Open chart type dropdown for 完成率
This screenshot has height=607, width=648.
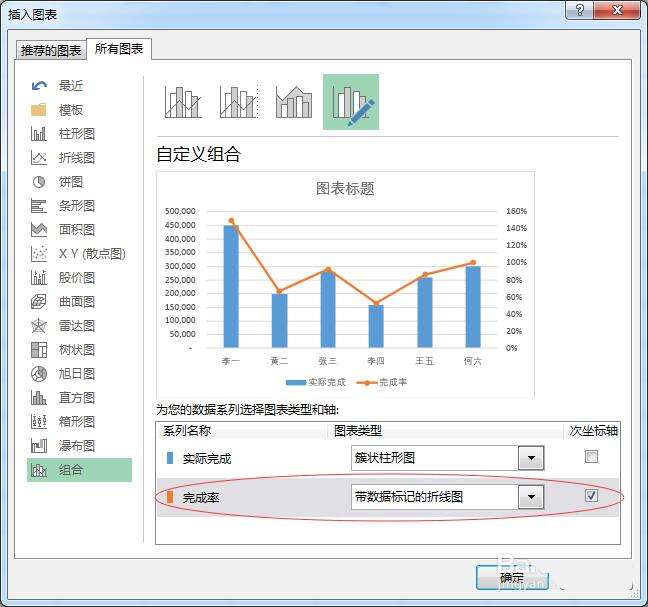point(531,497)
